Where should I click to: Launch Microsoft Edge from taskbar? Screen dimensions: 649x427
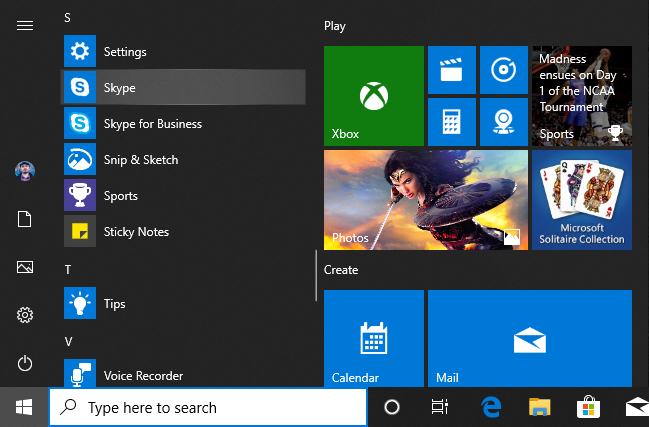491,407
